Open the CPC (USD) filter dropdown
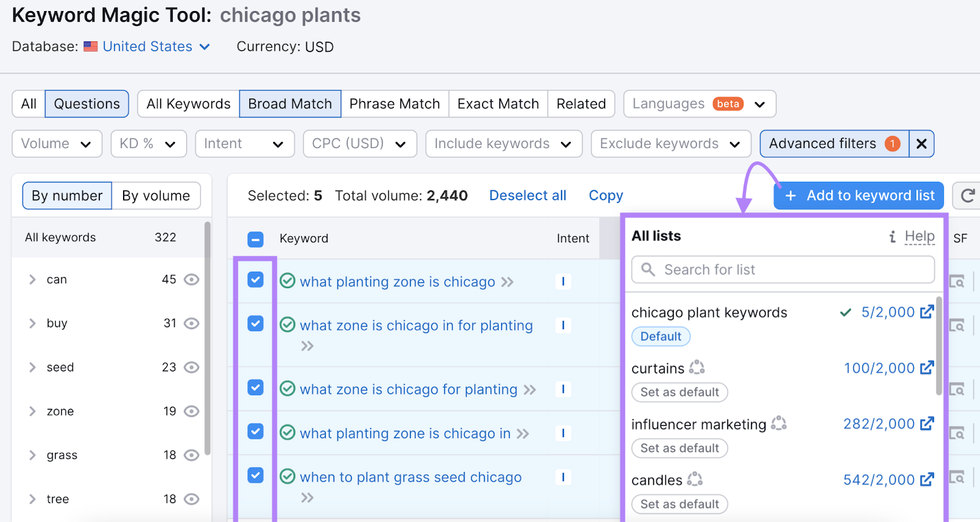Screen dimensions: 980x522 [360, 144]
